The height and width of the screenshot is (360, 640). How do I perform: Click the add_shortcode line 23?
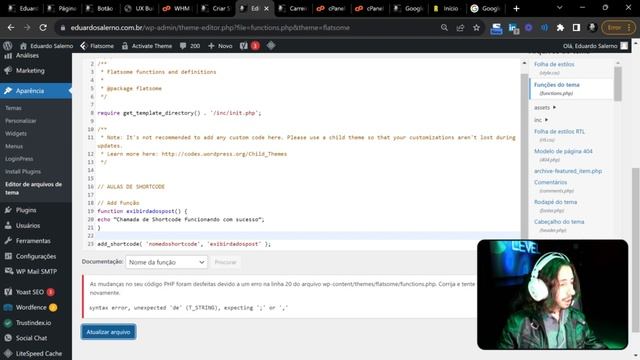pyautogui.click(x=184, y=244)
